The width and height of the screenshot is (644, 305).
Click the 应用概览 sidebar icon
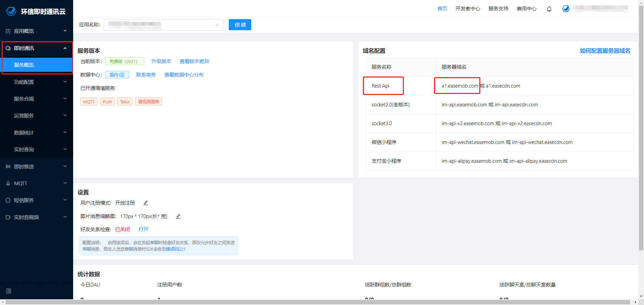8,31
